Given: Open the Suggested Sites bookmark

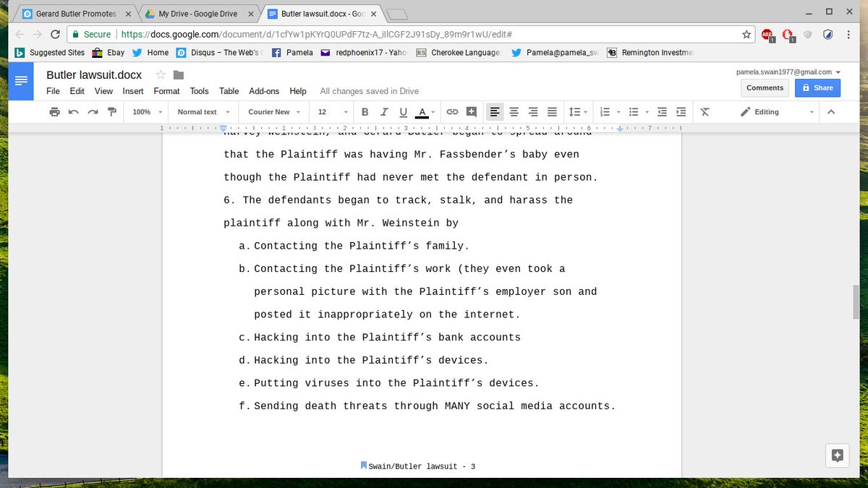Looking at the screenshot, I should point(50,53).
